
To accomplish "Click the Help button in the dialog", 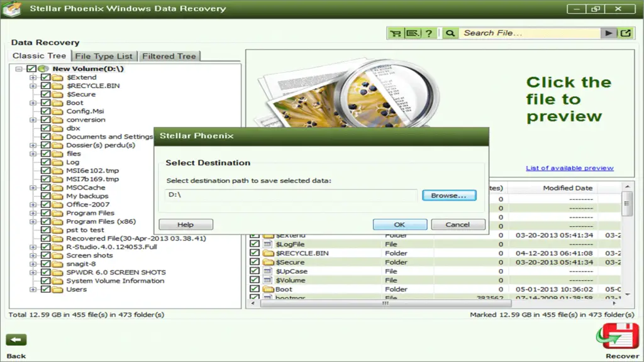I will [x=186, y=224].
